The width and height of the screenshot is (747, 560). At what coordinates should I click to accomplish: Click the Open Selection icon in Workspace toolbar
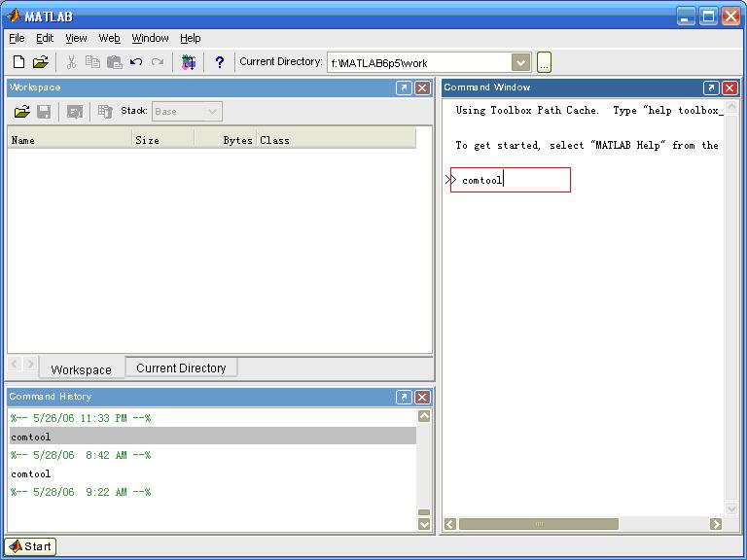(x=74, y=112)
